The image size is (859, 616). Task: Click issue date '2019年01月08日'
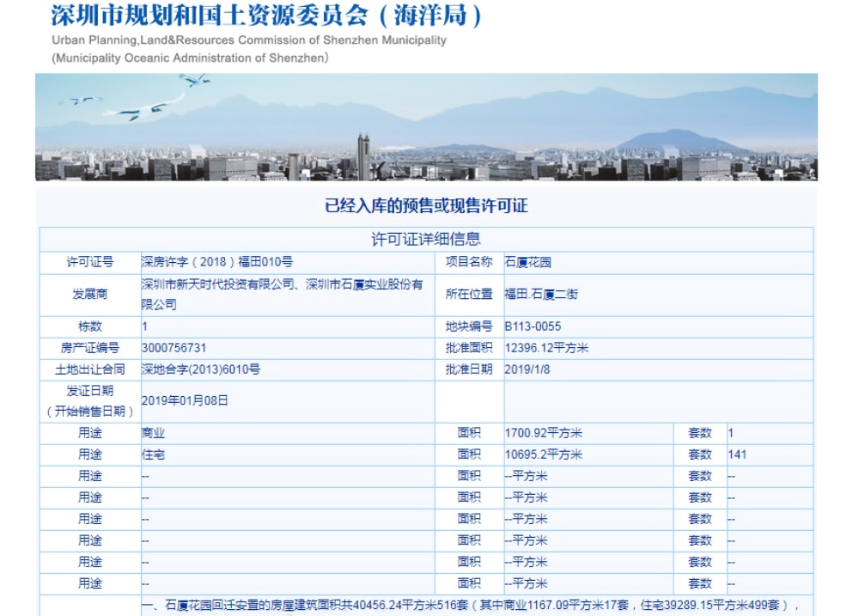[x=185, y=400]
